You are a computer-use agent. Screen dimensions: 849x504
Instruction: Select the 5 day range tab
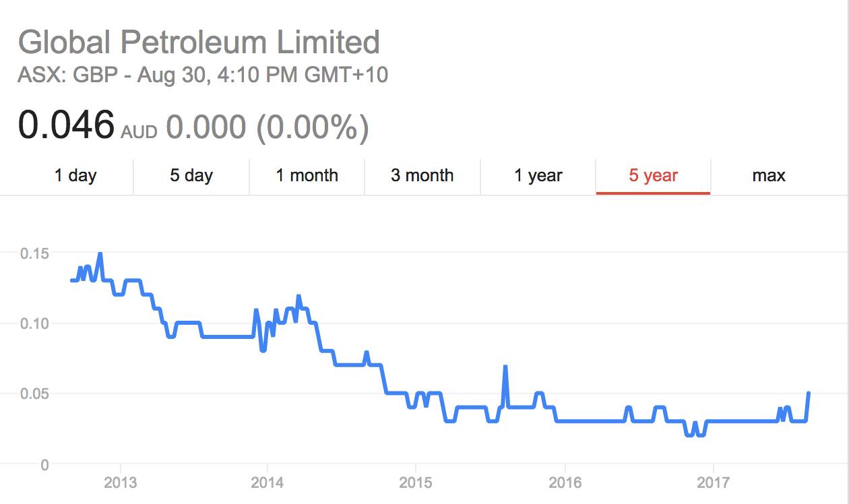[x=191, y=176]
